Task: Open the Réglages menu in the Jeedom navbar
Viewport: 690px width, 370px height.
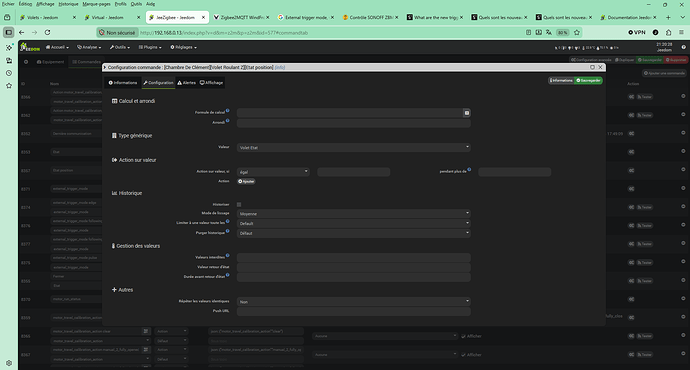Action: pyautogui.click(x=184, y=47)
